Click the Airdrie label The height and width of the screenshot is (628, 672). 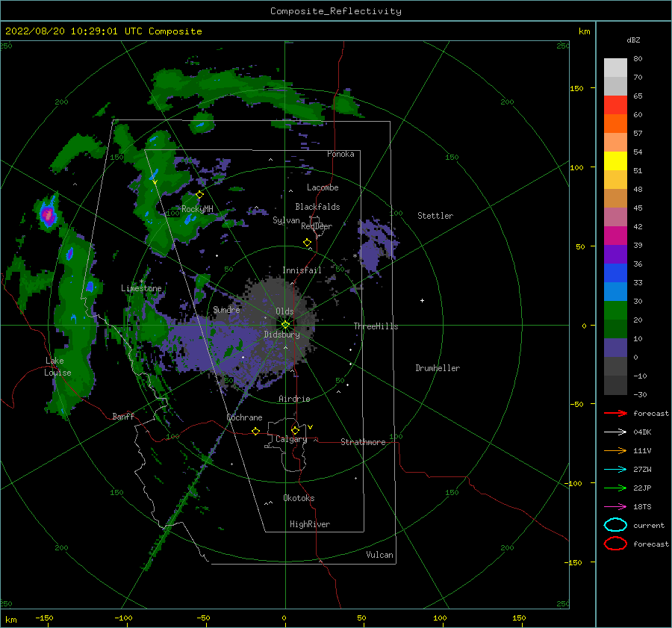coord(294,399)
